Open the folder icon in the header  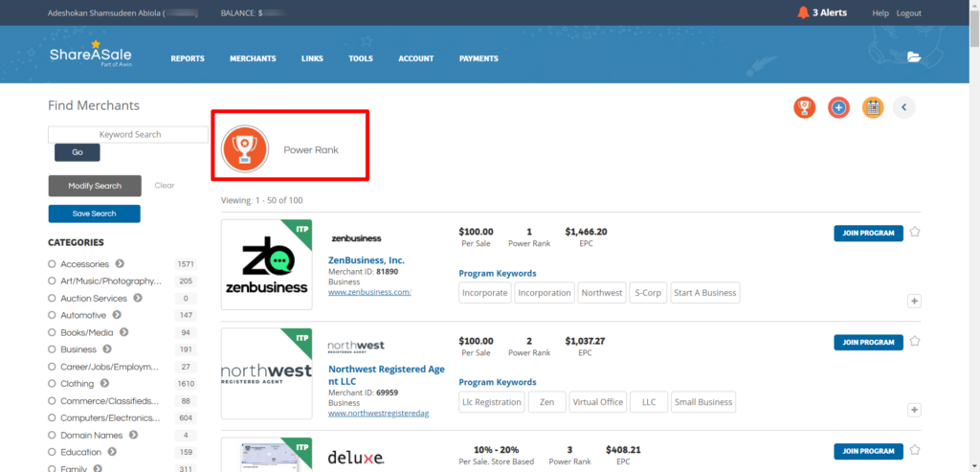[914, 57]
